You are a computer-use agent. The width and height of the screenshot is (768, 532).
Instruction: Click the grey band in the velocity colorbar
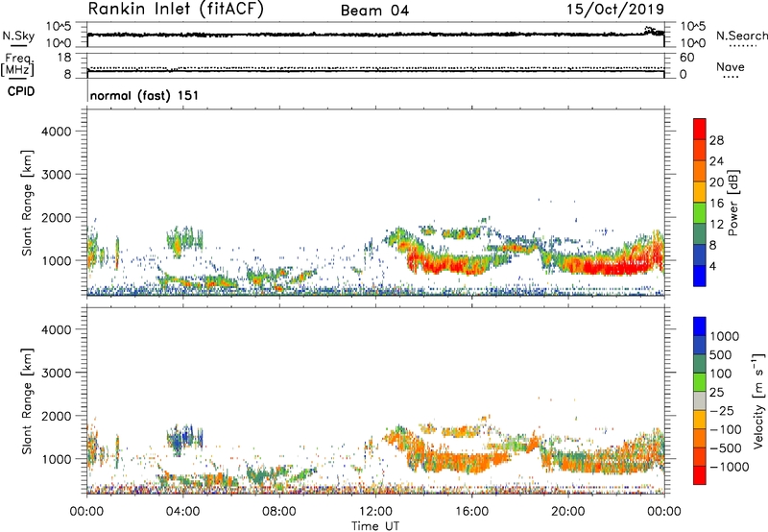coord(700,400)
